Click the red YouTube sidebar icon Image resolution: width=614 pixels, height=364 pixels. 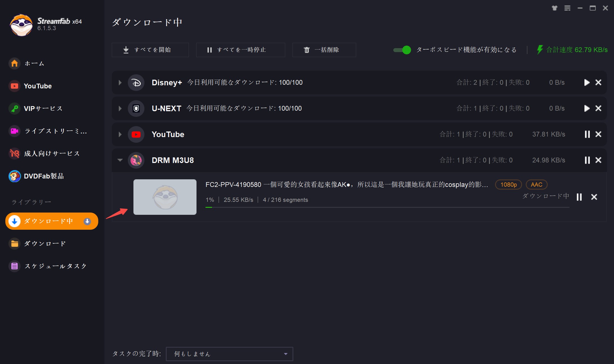tap(15, 86)
